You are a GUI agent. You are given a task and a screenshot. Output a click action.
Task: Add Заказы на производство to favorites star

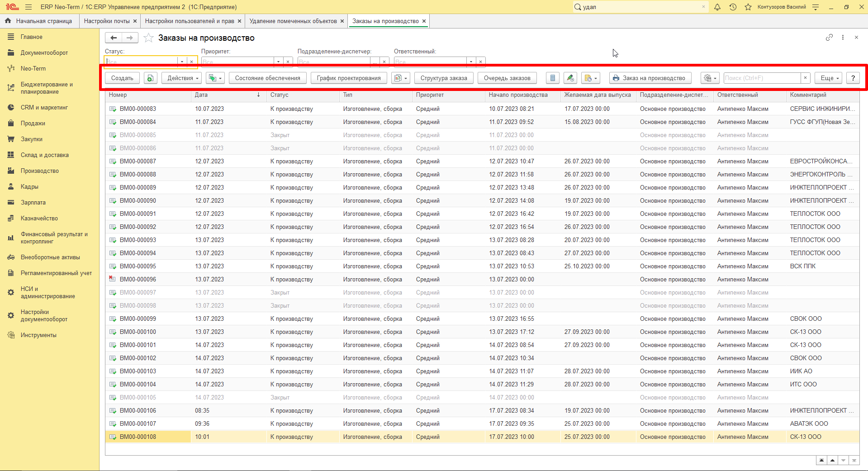coord(148,38)
